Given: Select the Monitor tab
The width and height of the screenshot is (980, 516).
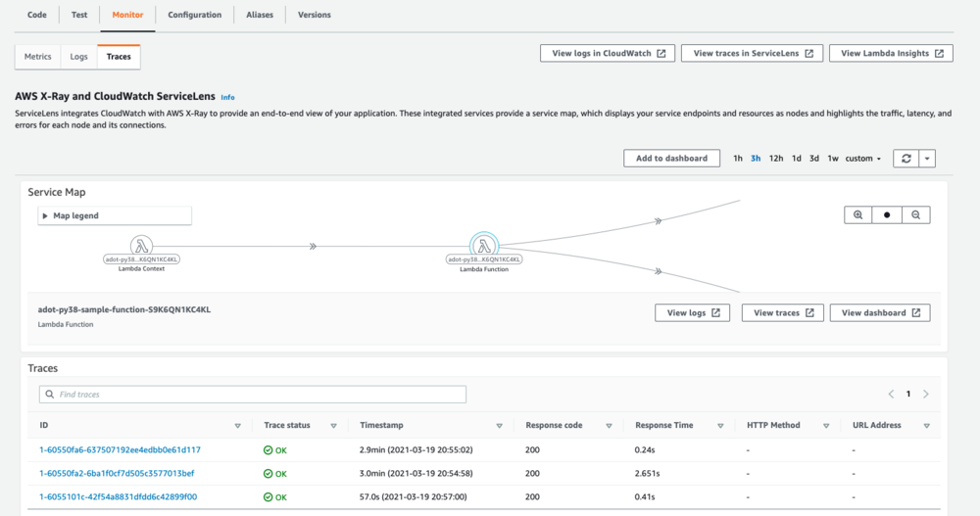Looking at the screenshot, I should 127,15.
